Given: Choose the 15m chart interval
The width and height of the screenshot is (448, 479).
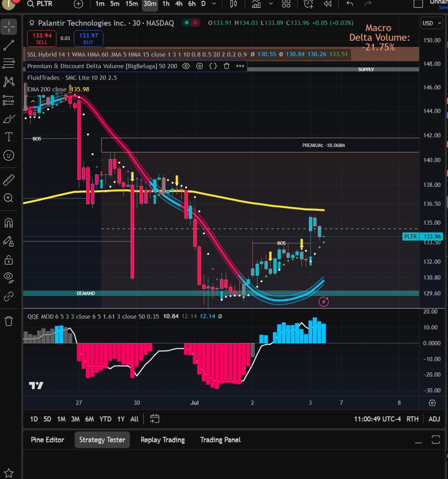Looking at the screenshot, I should coord(131,3).
